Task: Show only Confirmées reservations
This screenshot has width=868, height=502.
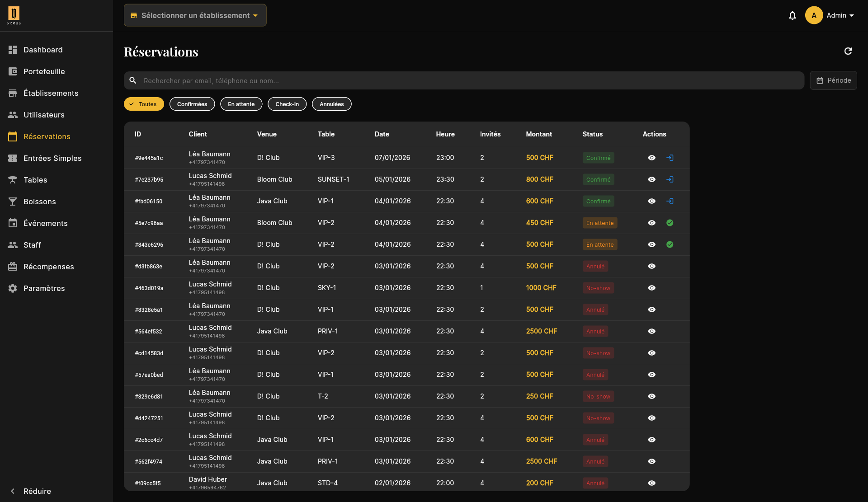Action: point(192,104)
